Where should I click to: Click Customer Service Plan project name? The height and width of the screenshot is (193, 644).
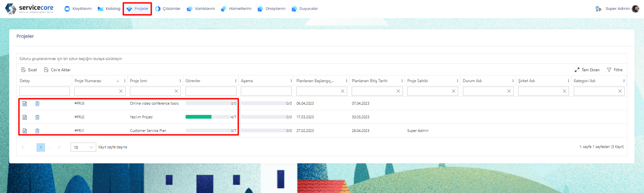pos(148,131)
